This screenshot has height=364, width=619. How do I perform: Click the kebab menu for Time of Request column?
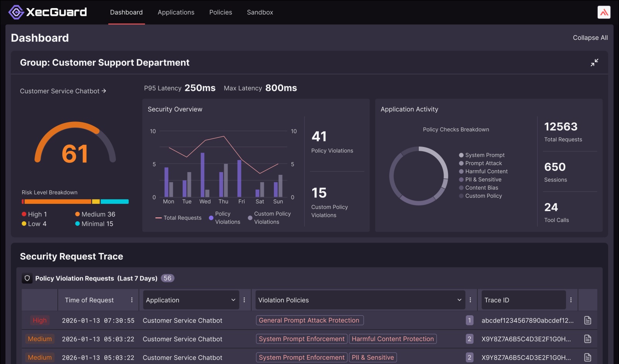click(x=132, y=300)
